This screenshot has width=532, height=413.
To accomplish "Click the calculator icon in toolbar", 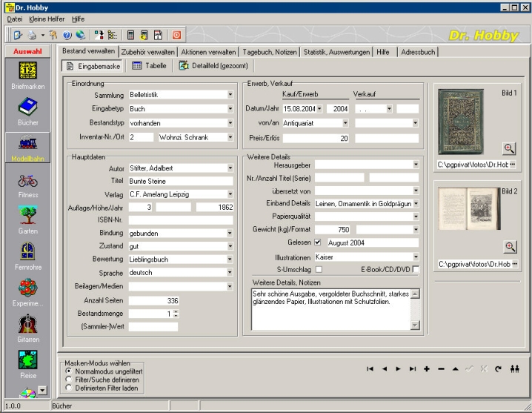I will click(x=131, y=35).
